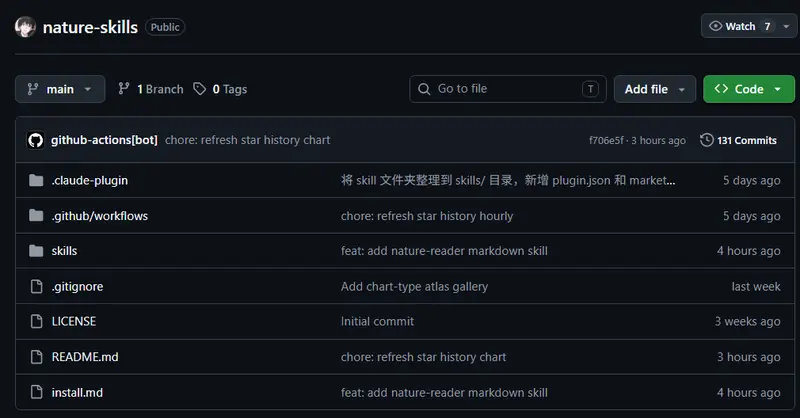Open the .github/workflows folder
This screenshot has width=800, height=418.
pos(99,216)
